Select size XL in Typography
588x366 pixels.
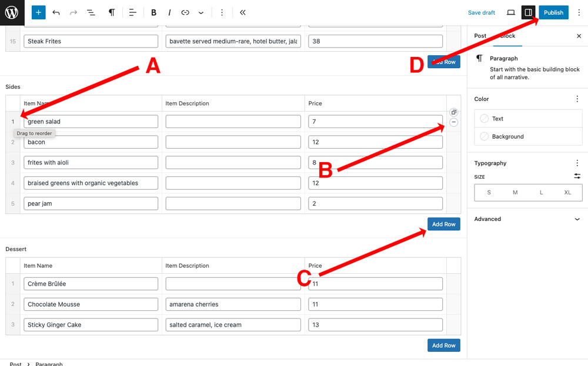pyautogui.click(x=567, y=193)
